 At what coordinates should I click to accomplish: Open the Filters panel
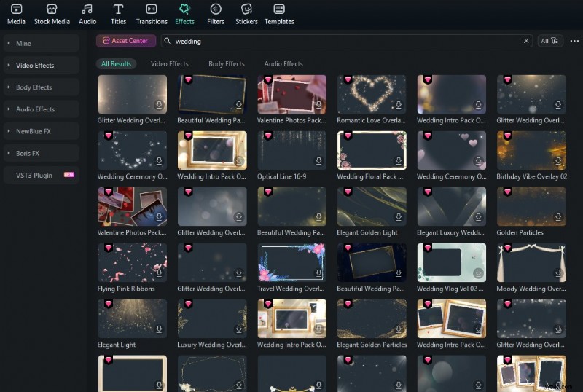(x=216, y=10)
